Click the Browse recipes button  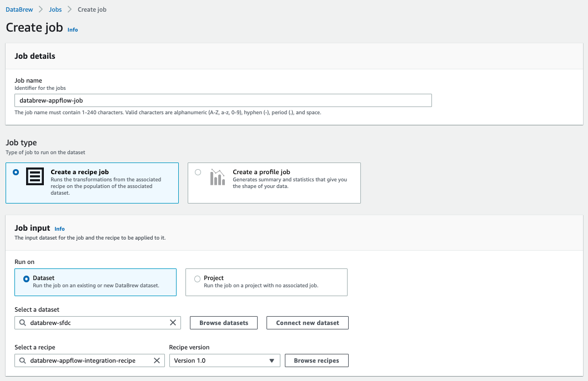point(316,360)
